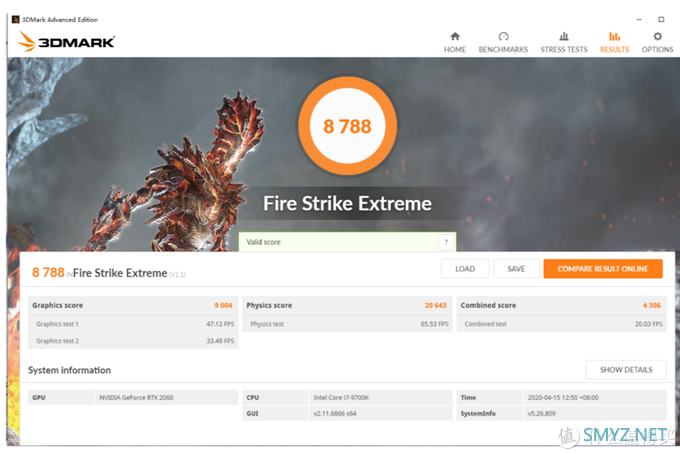
Task: Click the 47.12 FPS value
Action: pyautogui.click(x=220, y=324)
